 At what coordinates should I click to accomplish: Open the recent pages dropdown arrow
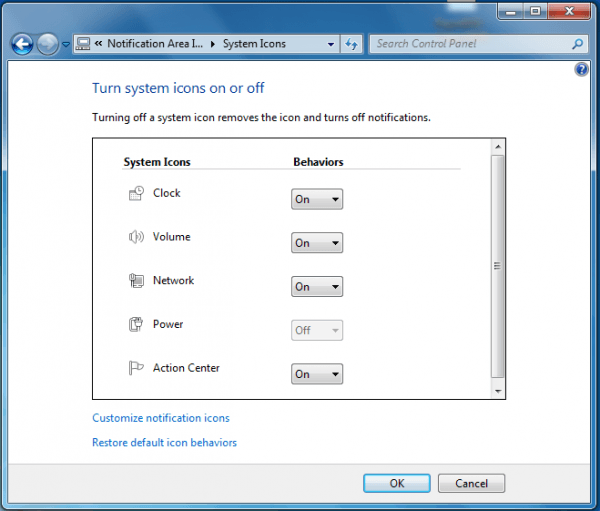tap(66, 44)
